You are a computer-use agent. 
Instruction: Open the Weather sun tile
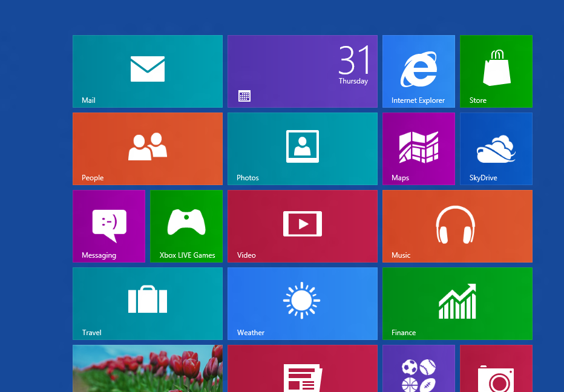303,303
